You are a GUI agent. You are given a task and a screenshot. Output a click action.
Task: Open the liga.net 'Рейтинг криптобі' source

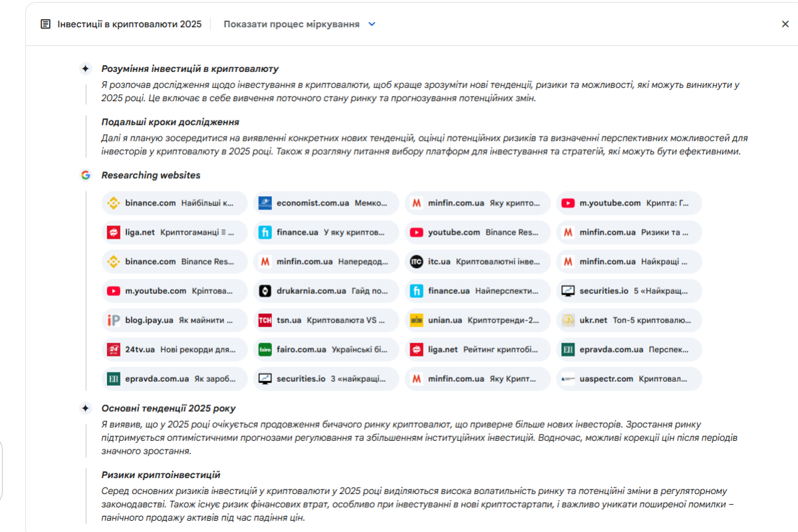477,350
